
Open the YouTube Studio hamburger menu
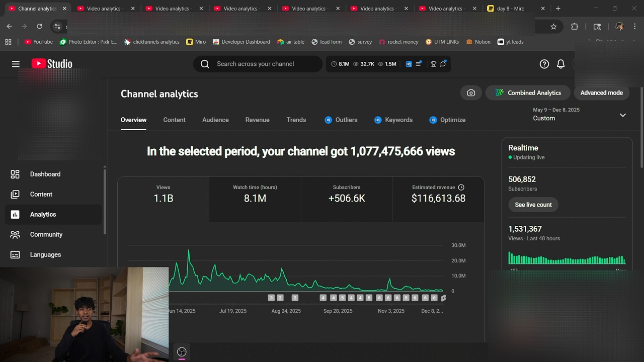[16, 64]
